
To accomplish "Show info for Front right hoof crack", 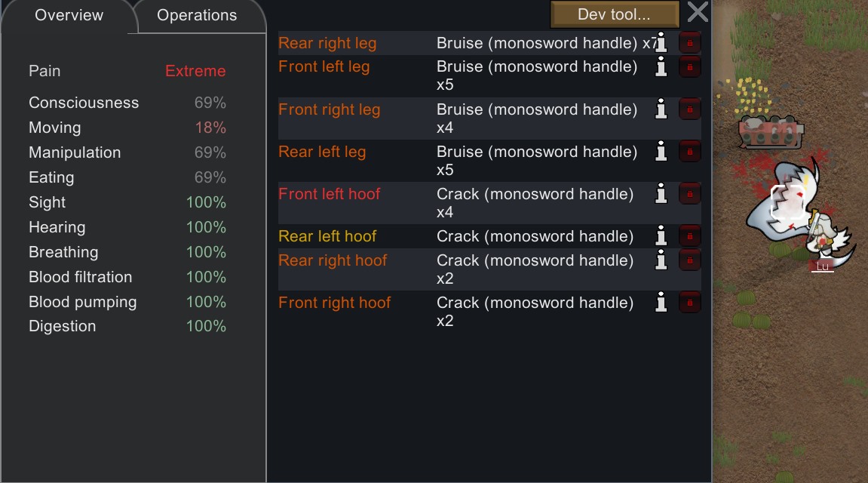I will [661, 303].
